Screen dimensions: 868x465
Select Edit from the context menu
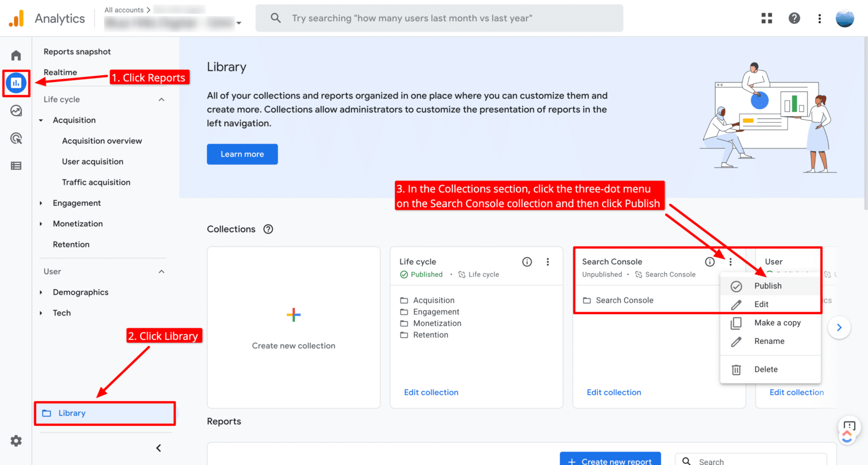[x=770, y=304]
